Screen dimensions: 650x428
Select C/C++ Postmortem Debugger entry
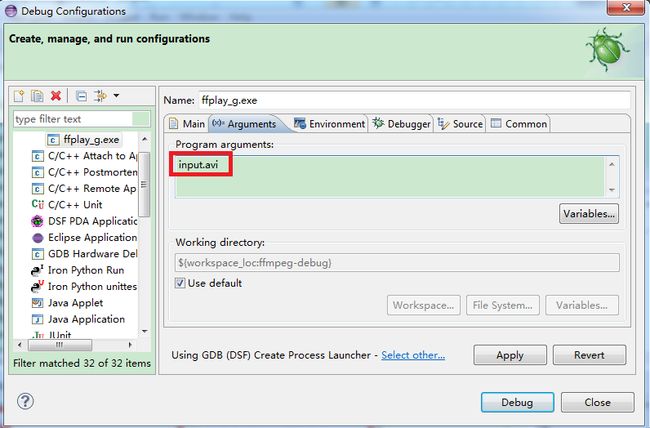92,172
